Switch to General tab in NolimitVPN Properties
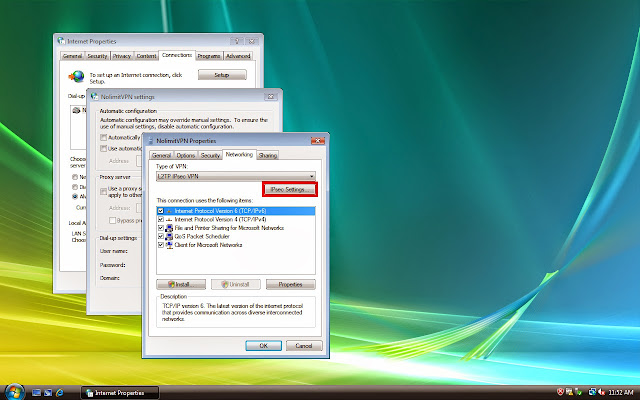640x400 pixels. pyautogui.click(x=161, y=156)
